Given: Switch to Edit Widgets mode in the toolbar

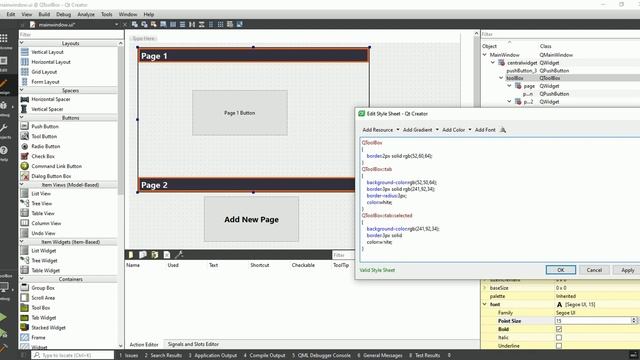Looking at the screenshot, I should (134, 24).
